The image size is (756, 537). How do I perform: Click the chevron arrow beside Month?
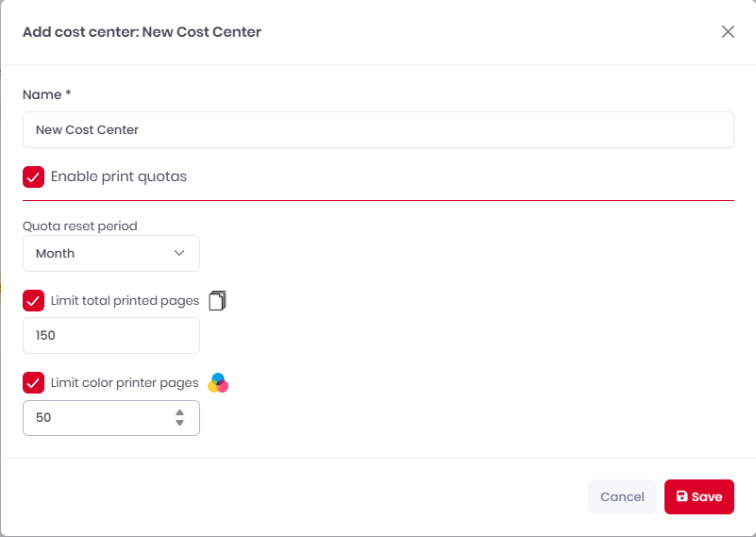179,253
